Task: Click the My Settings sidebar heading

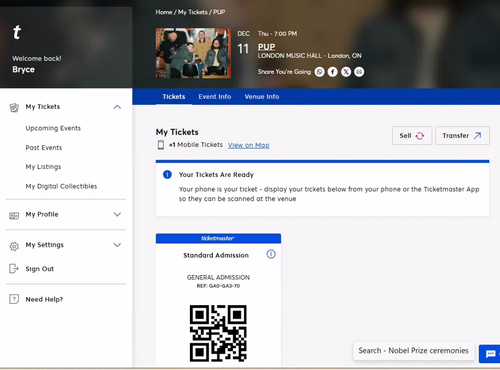Action: tap(45, 245)
